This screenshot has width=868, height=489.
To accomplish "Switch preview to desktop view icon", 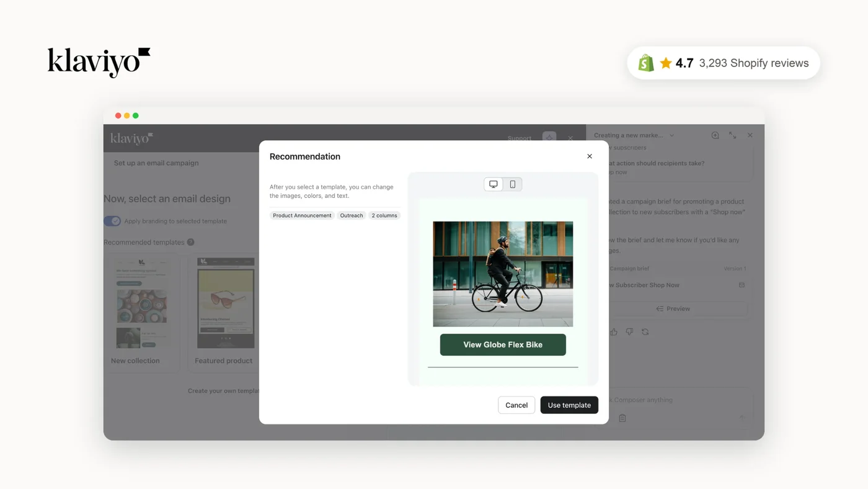I will (x=494, y=184).
